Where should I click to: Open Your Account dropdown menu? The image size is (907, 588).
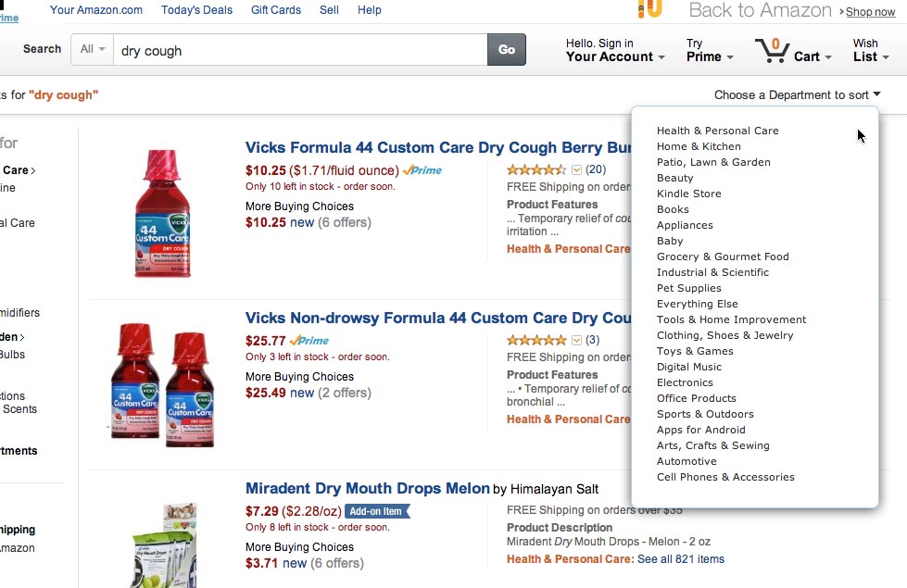coord(614,56)
